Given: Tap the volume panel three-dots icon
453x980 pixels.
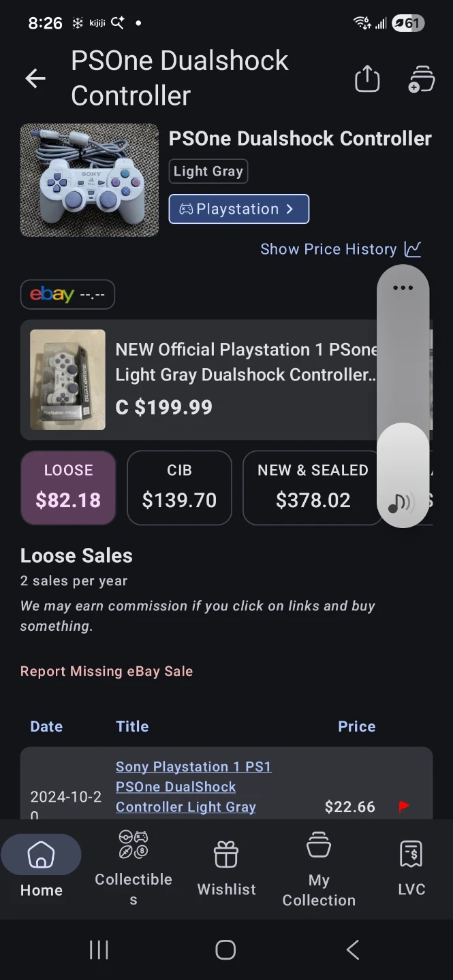Looking at the screenshot, I should [403, 288].
